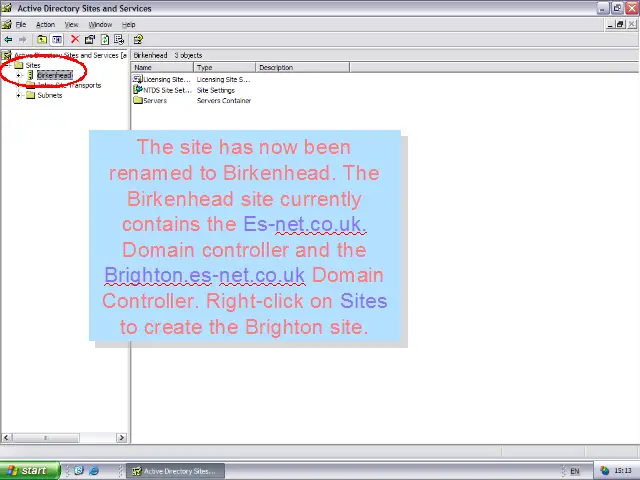Collapse the Sites node
This screenshot has height=480, width=640.
click(7, 65)
